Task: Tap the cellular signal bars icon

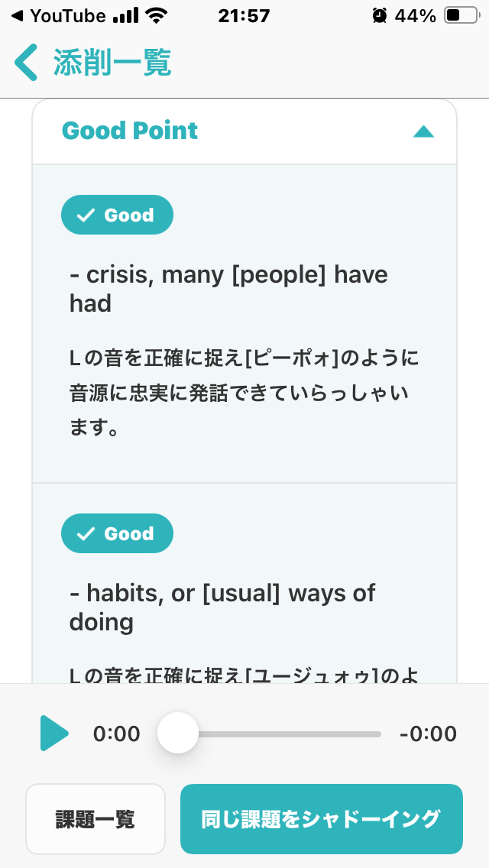Action: click(125, 16)
